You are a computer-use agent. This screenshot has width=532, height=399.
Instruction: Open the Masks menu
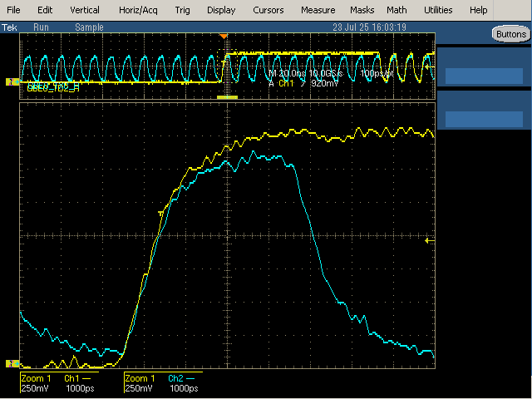click(362, 10)
